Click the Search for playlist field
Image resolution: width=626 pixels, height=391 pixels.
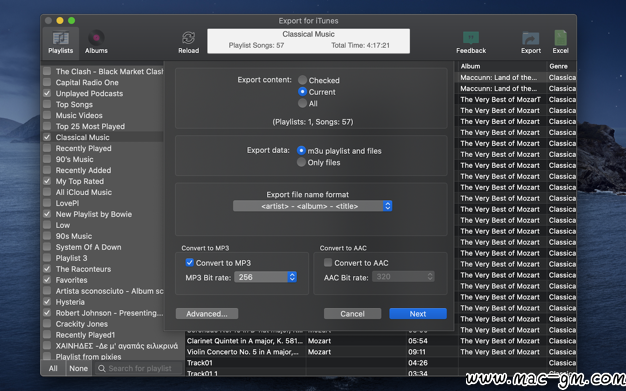pyautogui.click(x=140, y=369)
